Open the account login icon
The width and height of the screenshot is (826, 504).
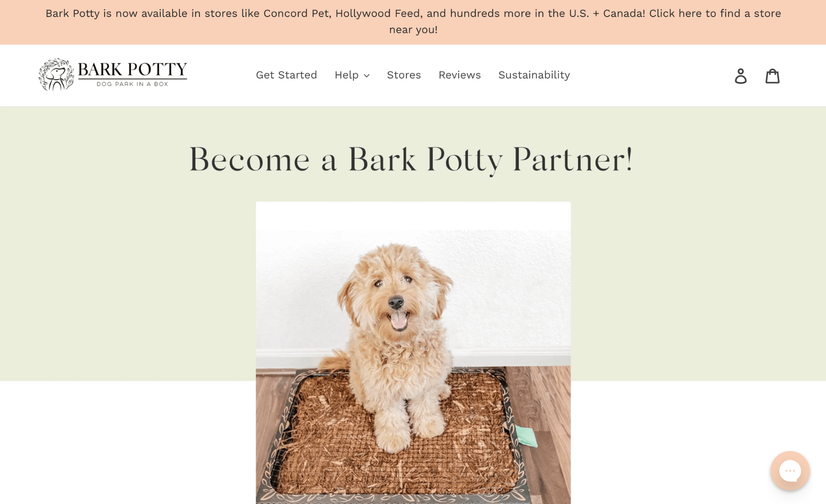740,76
